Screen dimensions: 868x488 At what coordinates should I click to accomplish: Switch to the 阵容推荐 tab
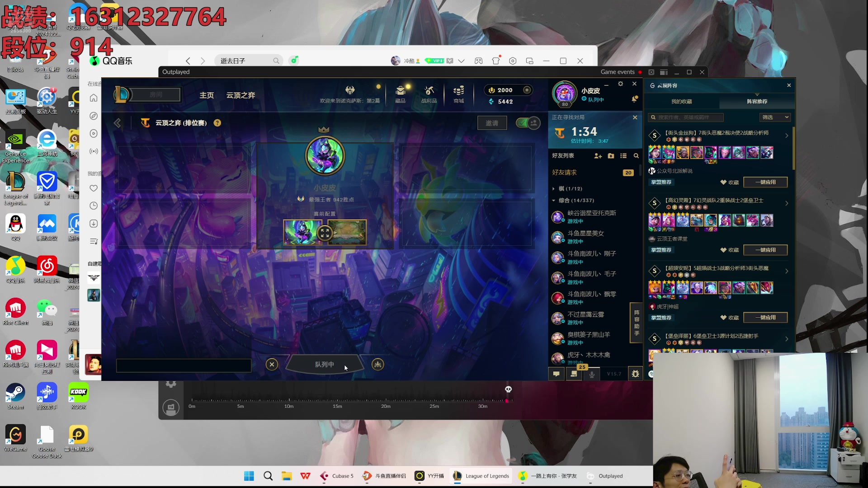point(757,102)
